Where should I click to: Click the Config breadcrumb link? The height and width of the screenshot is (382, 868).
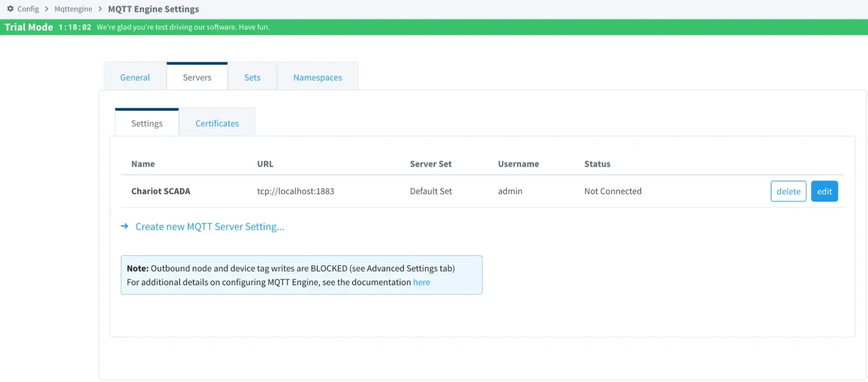(28, 9)
